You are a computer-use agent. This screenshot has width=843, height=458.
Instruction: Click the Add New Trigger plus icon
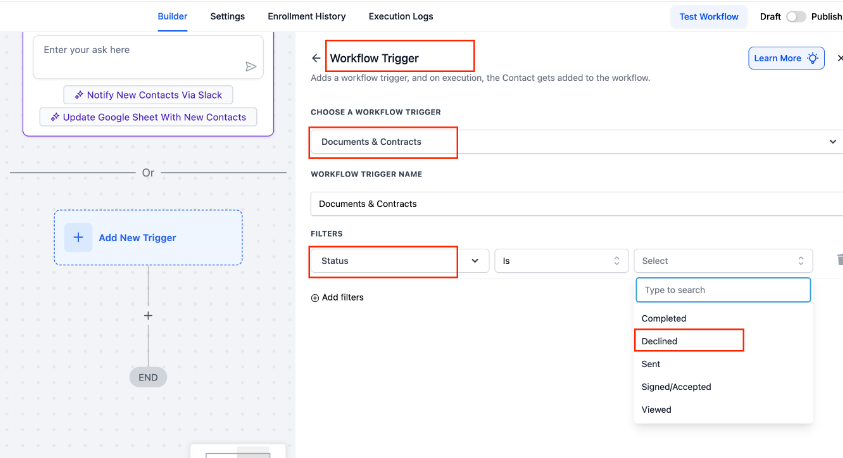click(x=78, y=237)
